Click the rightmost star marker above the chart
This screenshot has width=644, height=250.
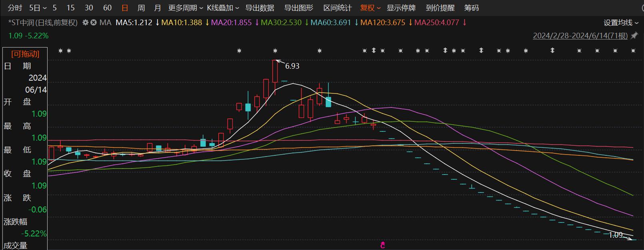633,51
